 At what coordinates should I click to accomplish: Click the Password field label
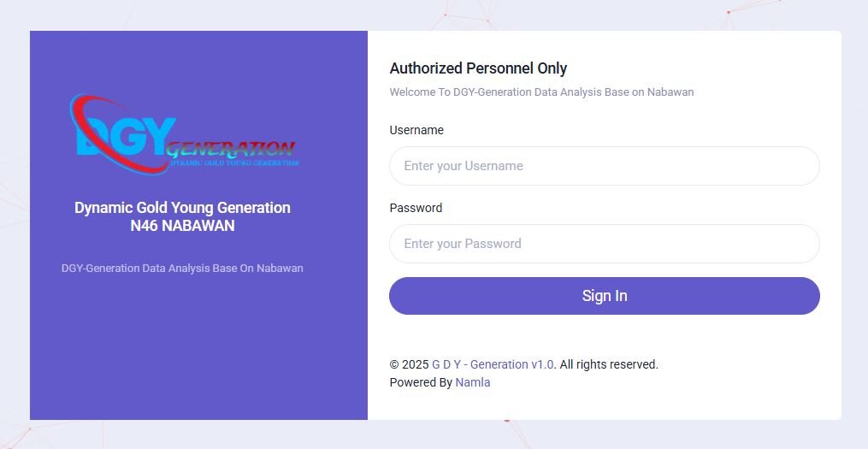point(416,208)
